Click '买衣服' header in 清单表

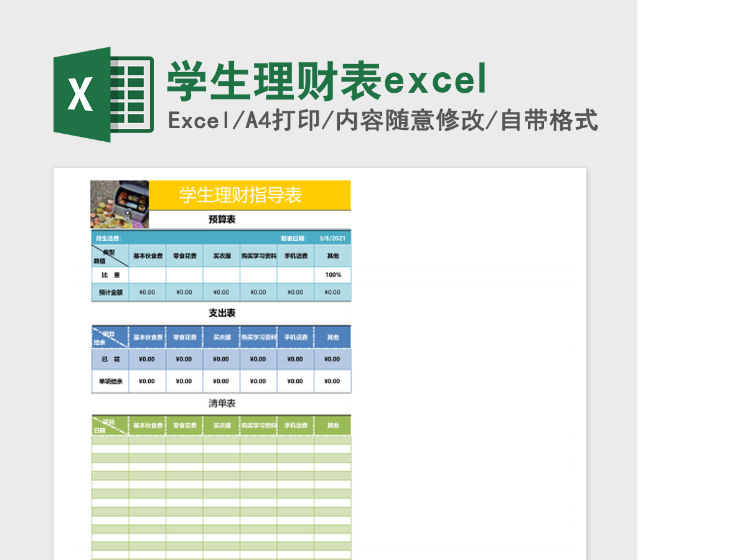[222, 426]
